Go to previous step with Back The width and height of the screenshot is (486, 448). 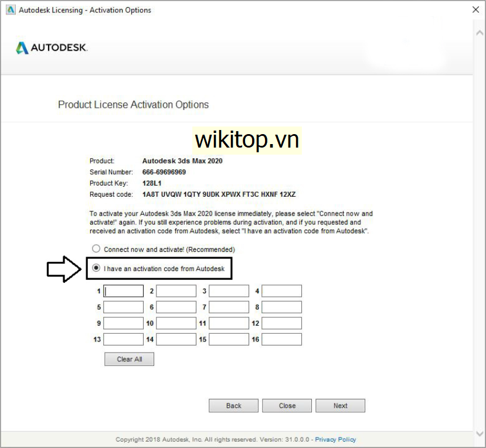click(233, 406)
